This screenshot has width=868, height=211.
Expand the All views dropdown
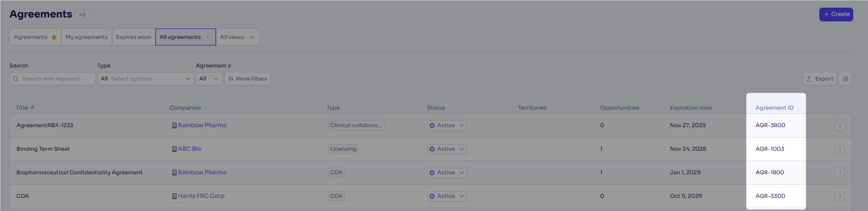pos(237,37)
